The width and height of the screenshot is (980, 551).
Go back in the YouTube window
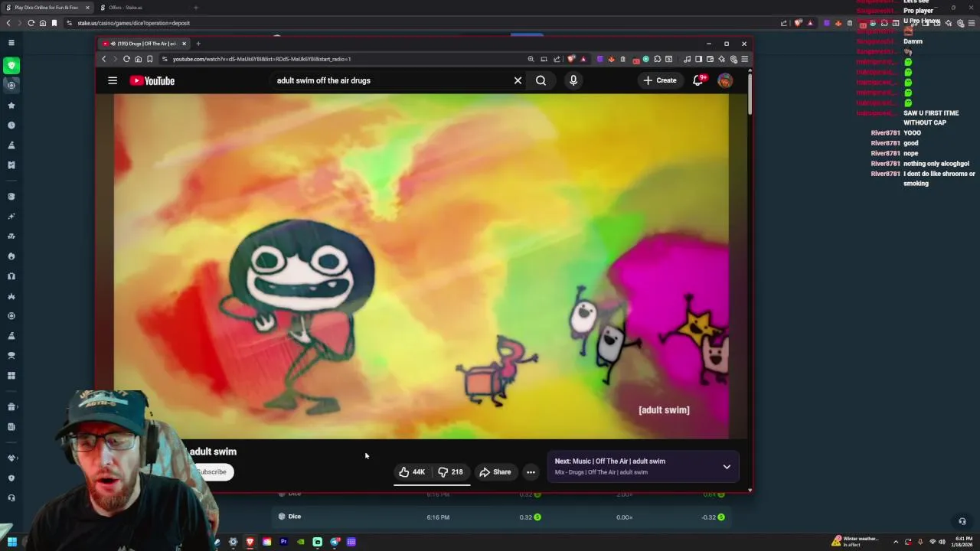[x=104, y=59]
